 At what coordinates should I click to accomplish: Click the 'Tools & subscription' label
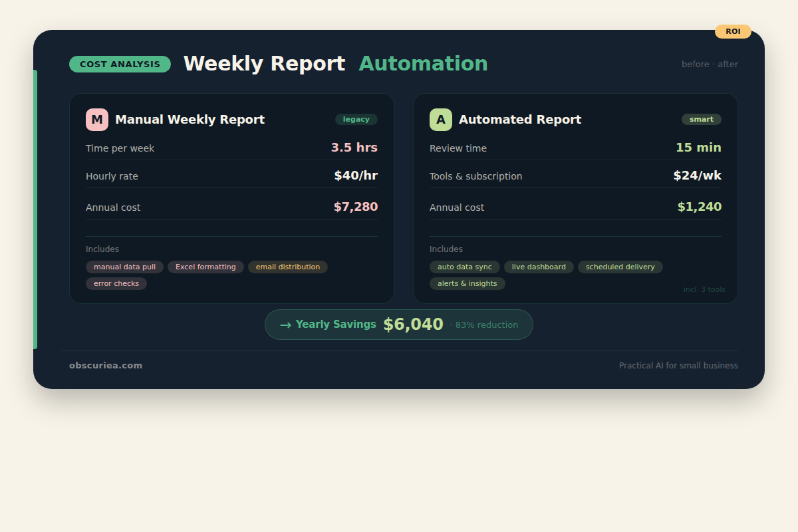[x=476, y=176]
